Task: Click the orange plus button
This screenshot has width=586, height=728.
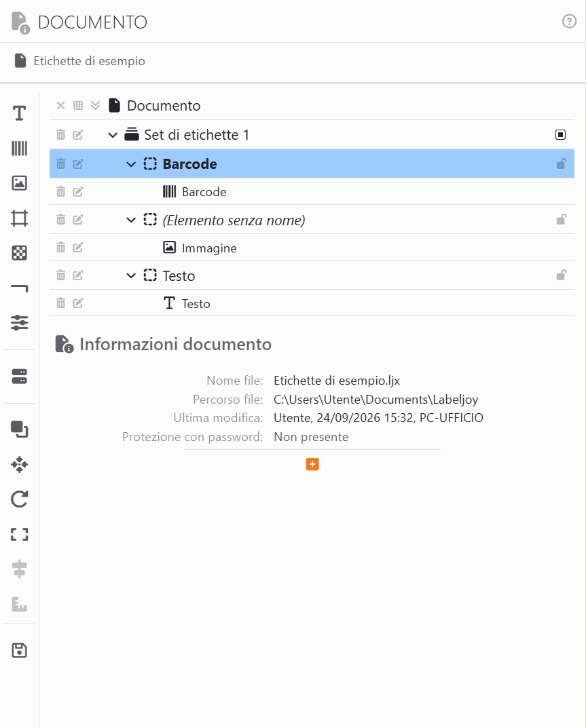Action: [312, 464]
